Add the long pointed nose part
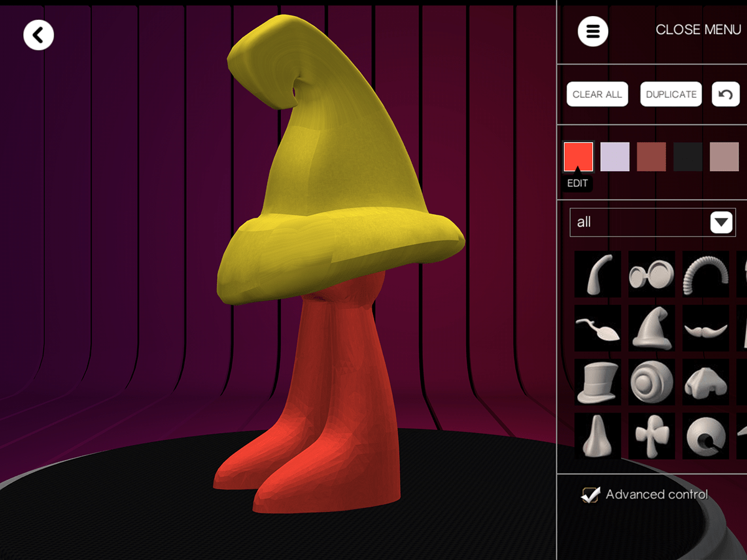This screenshot has width=747, height=560. click(x=598, y=436)
